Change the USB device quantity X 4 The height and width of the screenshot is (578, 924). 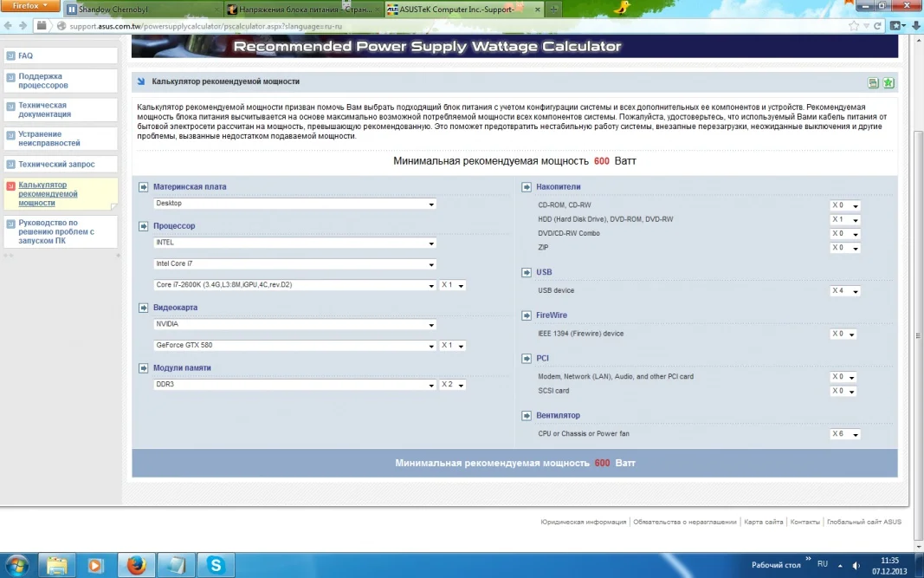click(x=845, y=291)
